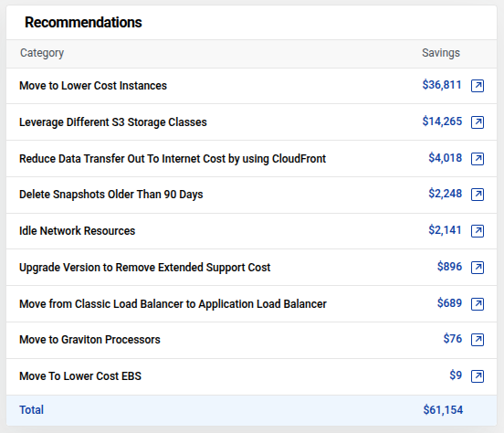
Task: Click the $76 savings value
Action: pyautogui.click(x=453, y=339)
